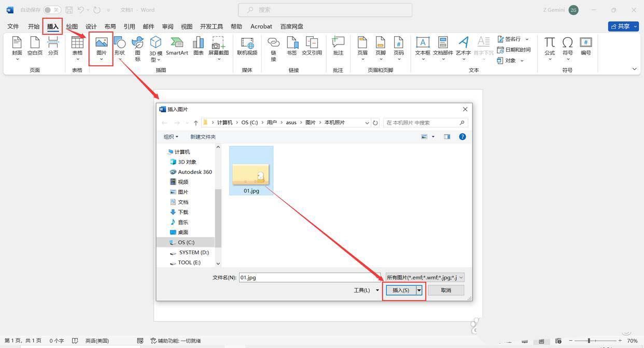Open the 3D模型 insert tool

[x=156, y=48]
